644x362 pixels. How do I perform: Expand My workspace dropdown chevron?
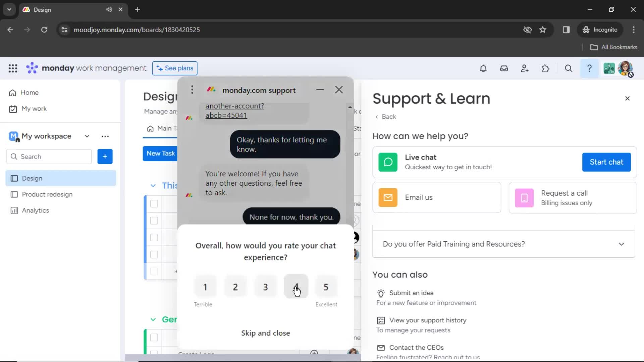coord(87,136)
